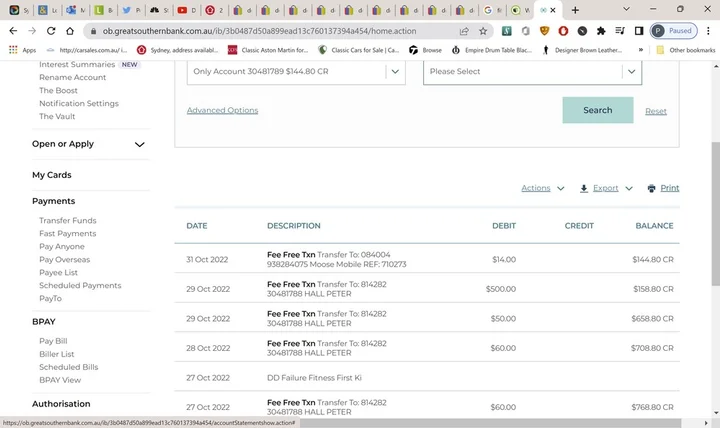This screenshot has height=428, width=720.
Task: Click the Print printer icon
Action: [x=651, y=188]
